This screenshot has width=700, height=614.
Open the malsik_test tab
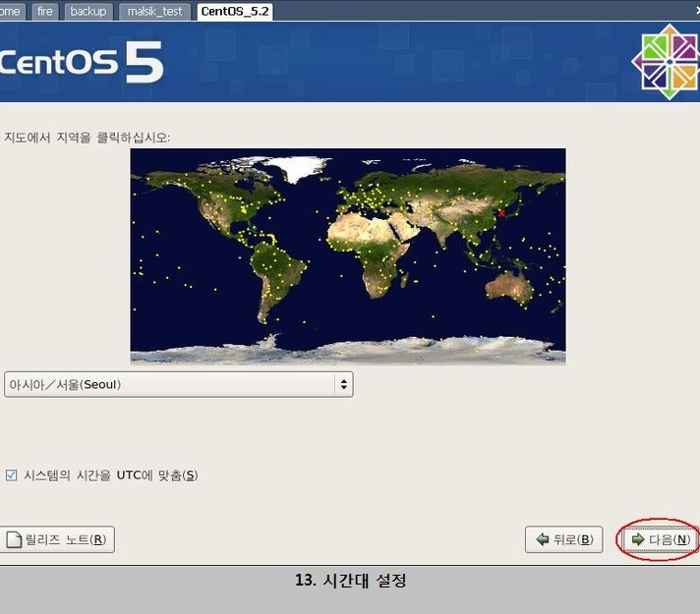point(154,12)
